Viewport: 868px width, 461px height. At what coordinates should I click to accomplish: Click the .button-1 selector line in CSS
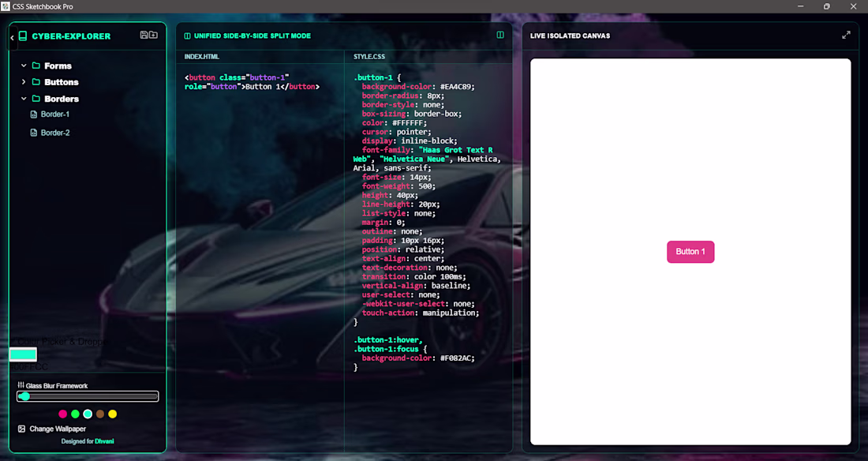tap(377, 77)
